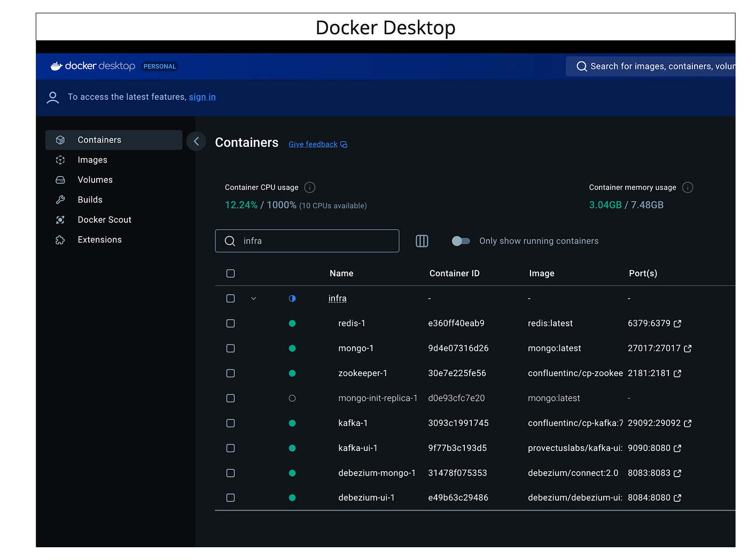Click the Builds wrench icon
This screenshot has height=560, width=748.
point(60,200)
